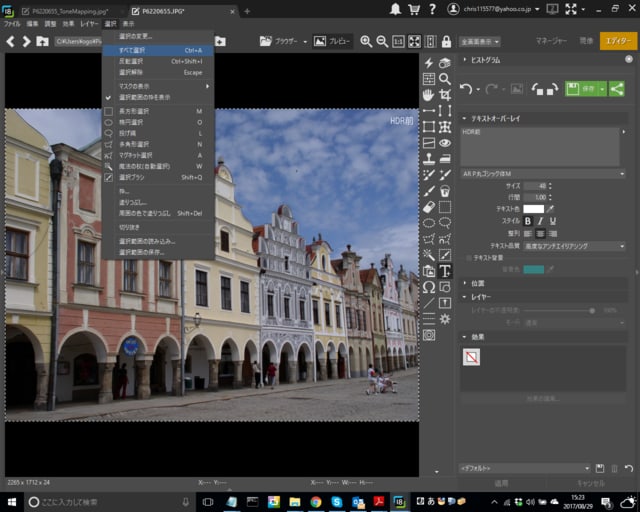Image resolution: width=640 pixels, height=512 pixels.
Task: Select the Red-eye reduction eye tool
Action: (x=445, y=143)
